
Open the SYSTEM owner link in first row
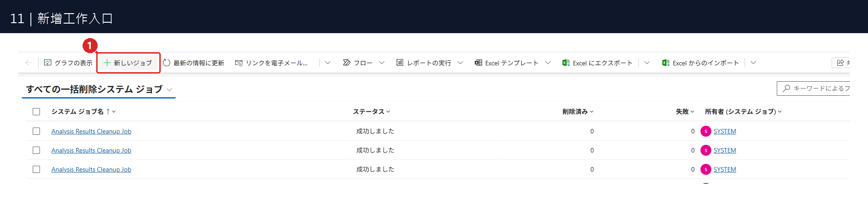click(725, 131)
